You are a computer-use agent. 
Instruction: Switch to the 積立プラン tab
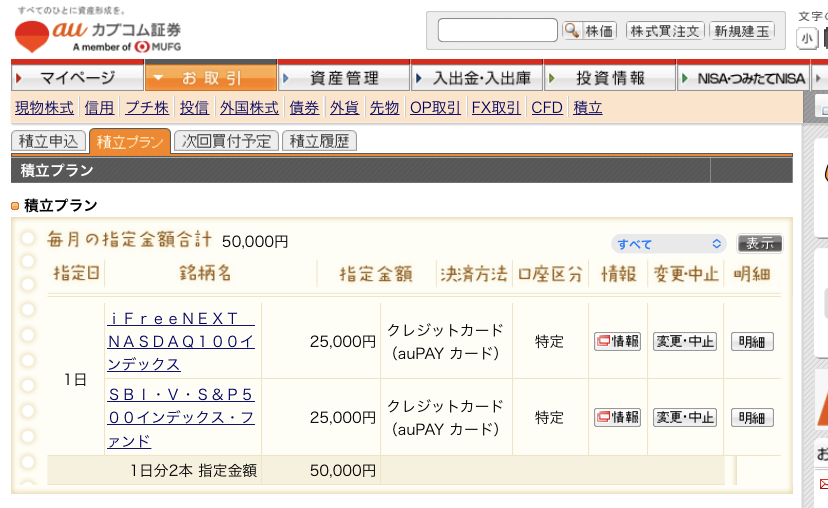[x=130, y=142]
